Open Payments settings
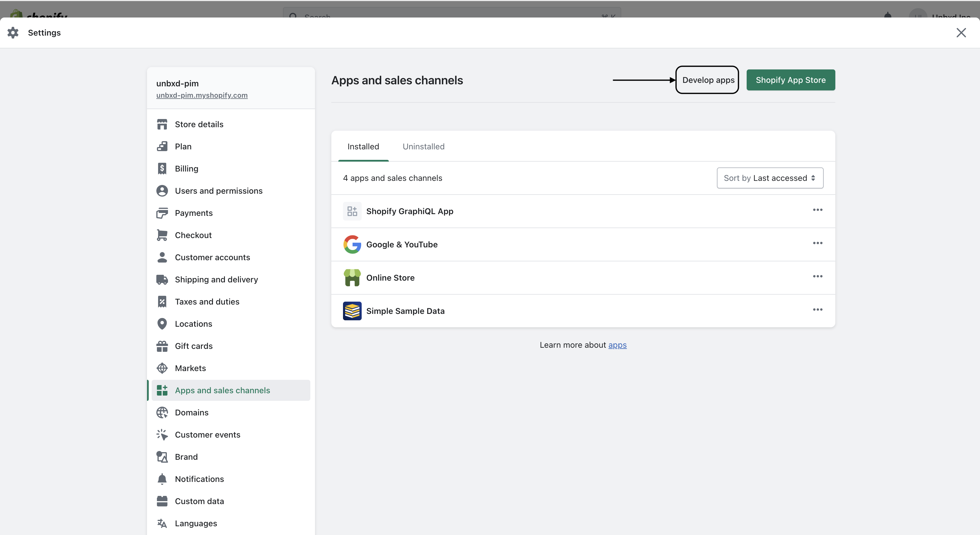Image resolution: width=980 pixels, height=535 pixels. click(231, 213)
